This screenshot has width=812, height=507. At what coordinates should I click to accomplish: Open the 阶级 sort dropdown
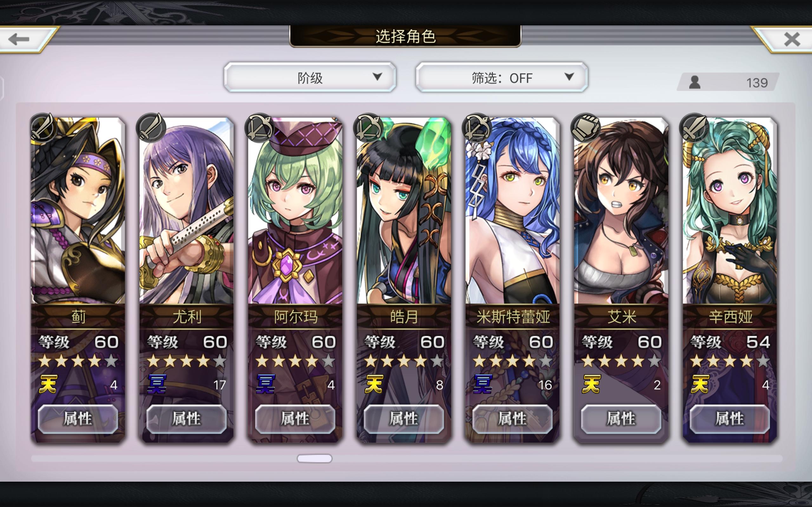tap(310, 77)
